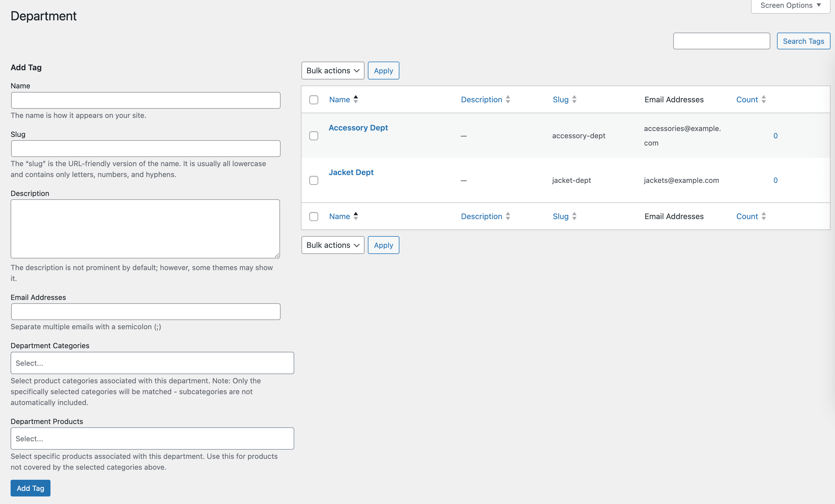Click the resize handle of the Description textarea

[x=277, y=255]
